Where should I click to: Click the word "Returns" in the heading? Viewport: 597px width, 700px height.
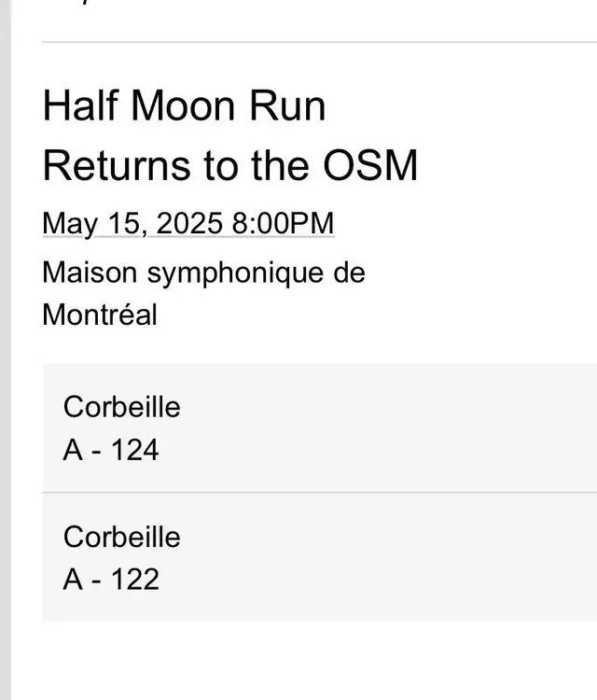(x=117, y=165)
